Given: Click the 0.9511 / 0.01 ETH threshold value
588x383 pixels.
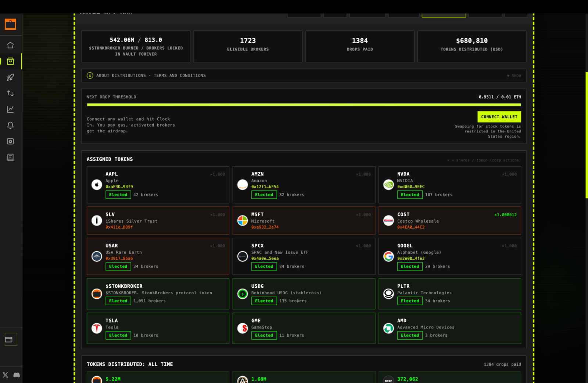Looking at the screenshot, I should coord(500,97).
